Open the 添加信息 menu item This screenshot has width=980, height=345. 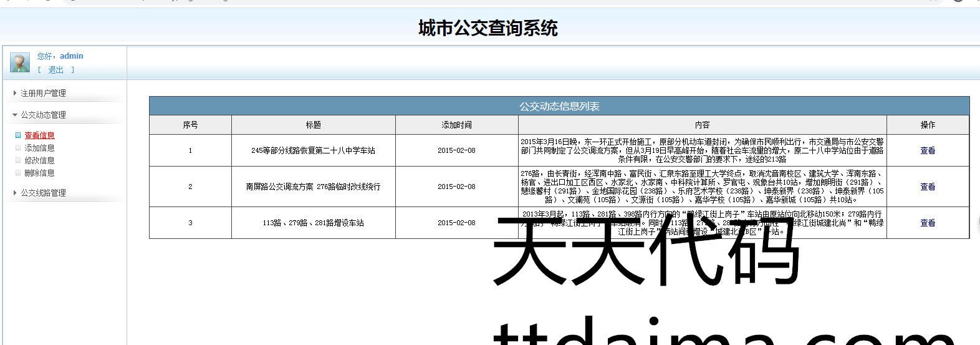coord(39,148)
